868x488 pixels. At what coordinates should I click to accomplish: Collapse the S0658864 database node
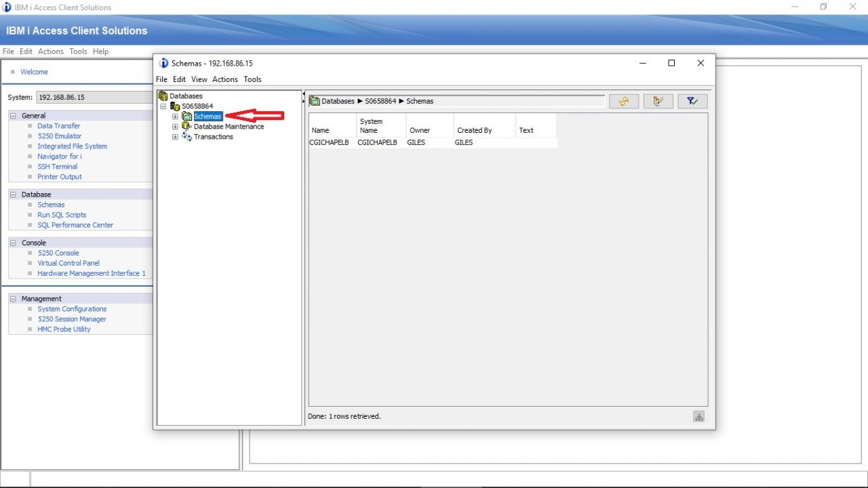[163, 106]
